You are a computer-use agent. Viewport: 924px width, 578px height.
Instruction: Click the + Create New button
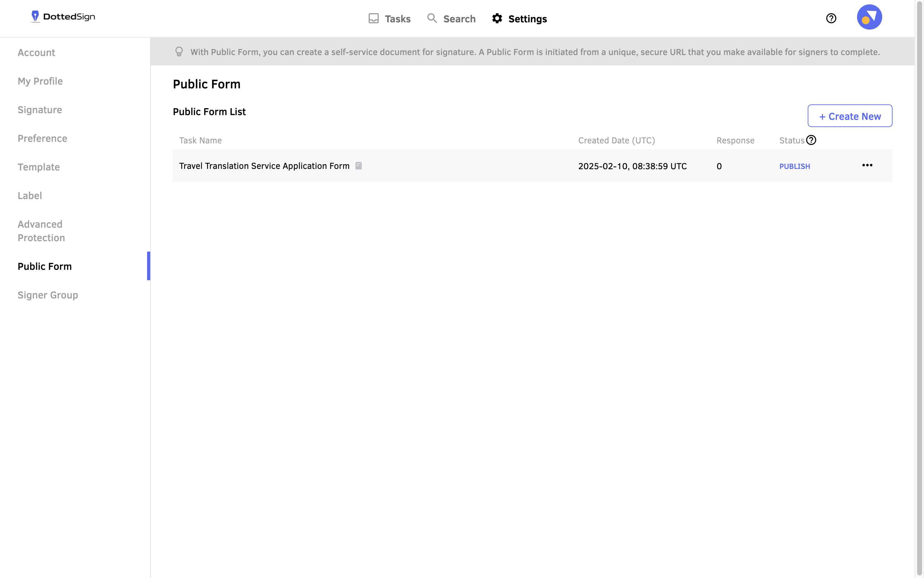pyautogui.click(x=850, y=116)
